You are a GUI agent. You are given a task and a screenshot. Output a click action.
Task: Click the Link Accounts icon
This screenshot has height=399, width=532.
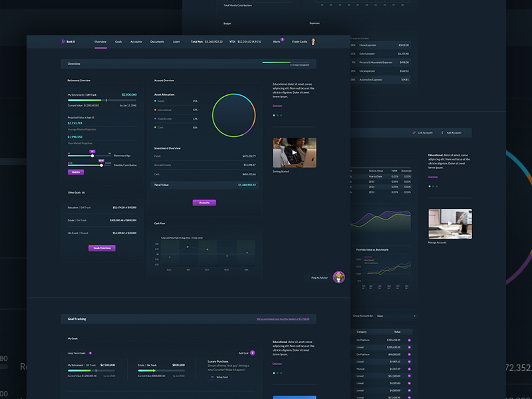coord(414,132)
